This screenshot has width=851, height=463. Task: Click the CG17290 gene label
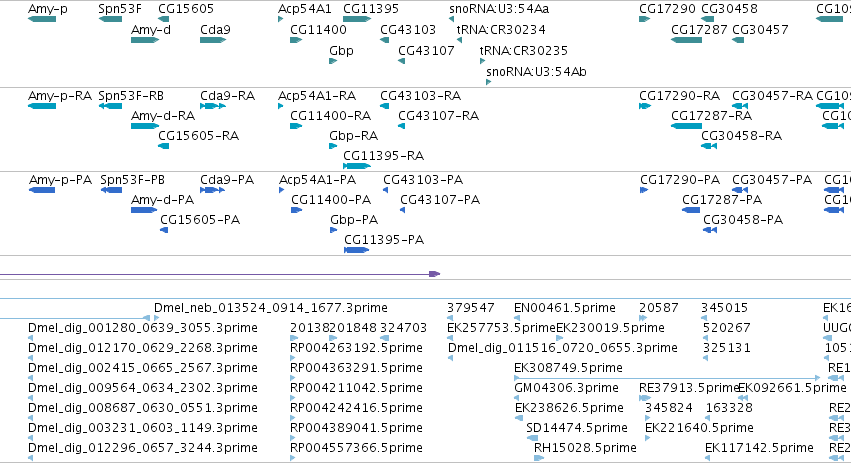[667, 9]
